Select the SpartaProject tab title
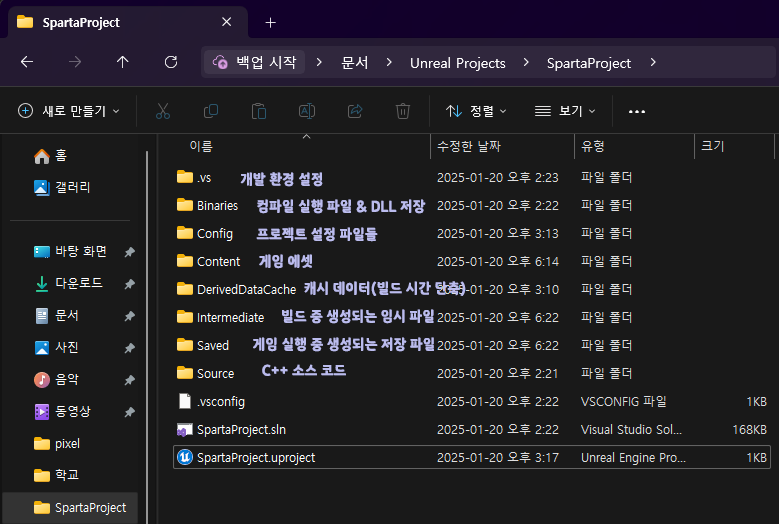Image resolution: width=779 pixels, height=524 pixels. [x=81, y=23]
